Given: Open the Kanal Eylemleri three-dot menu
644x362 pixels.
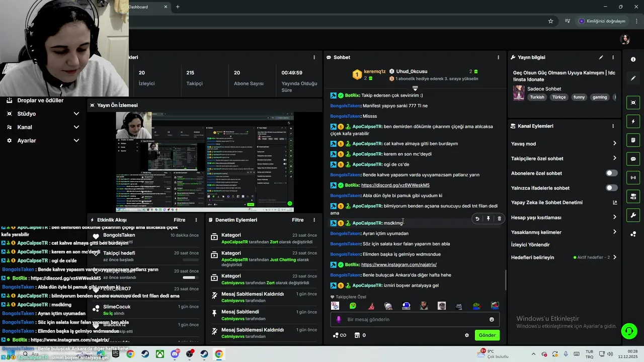Looking at the screenshot, I should tap(613, 126).
